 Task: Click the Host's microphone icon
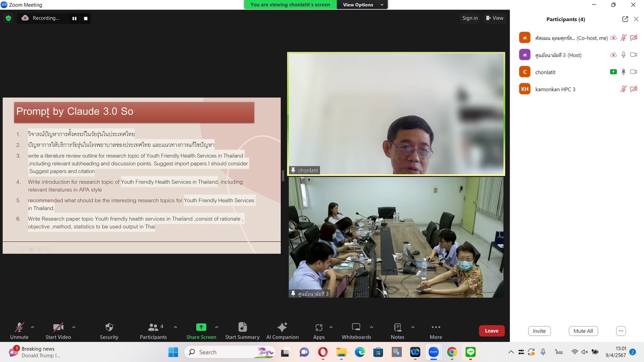click(x=623, y=55)
